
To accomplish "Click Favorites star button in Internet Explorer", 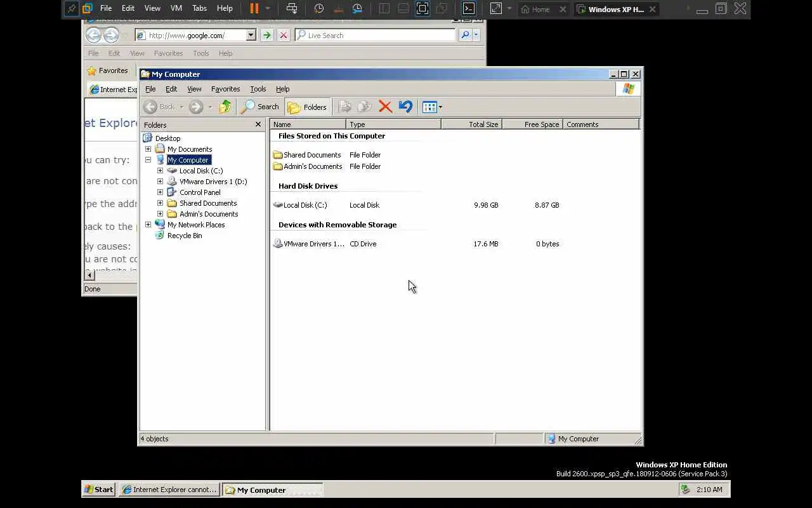I will tap(108, 70).
